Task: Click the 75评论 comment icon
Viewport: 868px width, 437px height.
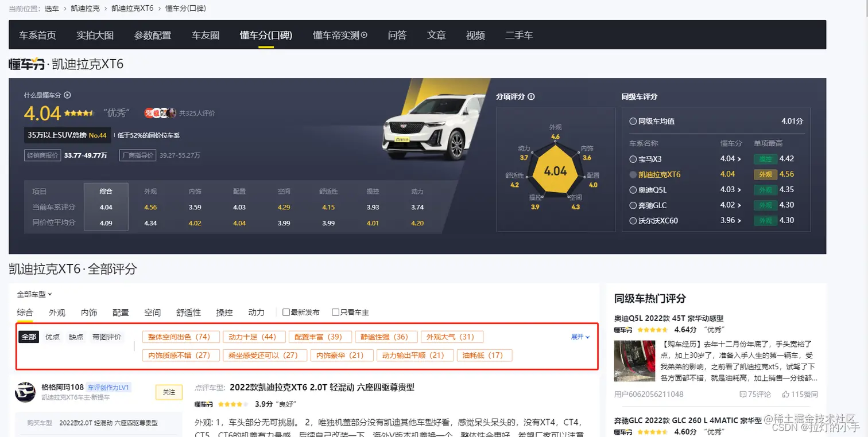Action: (743, 395)
